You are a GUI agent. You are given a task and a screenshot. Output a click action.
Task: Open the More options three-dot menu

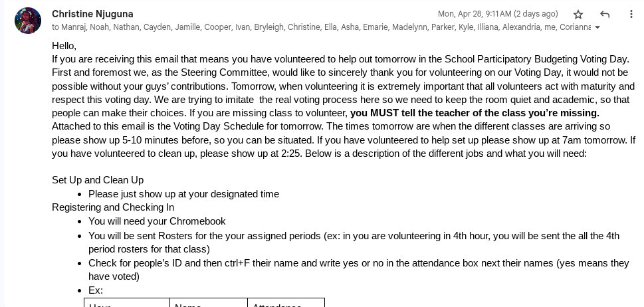pos(631,14)
